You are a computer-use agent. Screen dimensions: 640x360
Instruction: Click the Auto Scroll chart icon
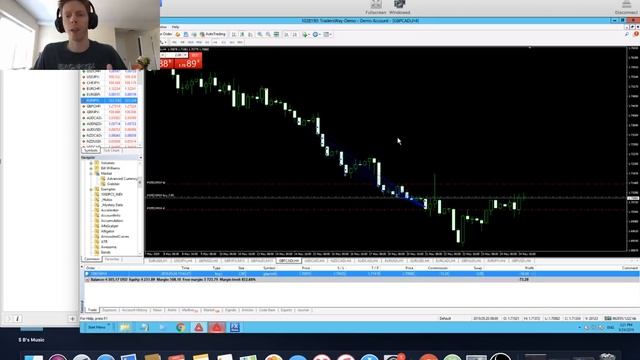286,35
